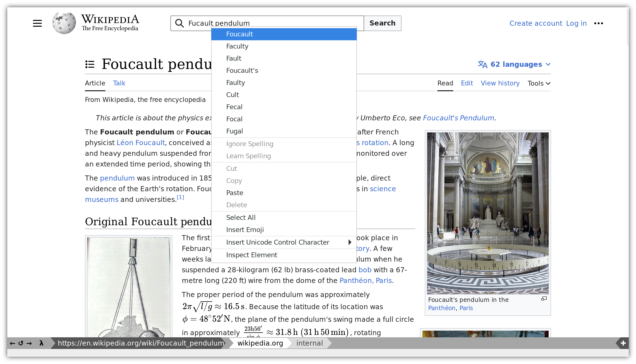Screen dimensions: 636x364
Task: Choose the Foucault spelling suggestion
Action: pyautogui.click(x=284, y=34)
